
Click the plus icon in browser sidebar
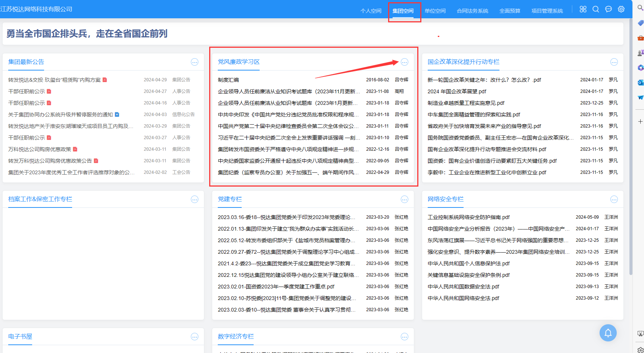click(640, 122)
